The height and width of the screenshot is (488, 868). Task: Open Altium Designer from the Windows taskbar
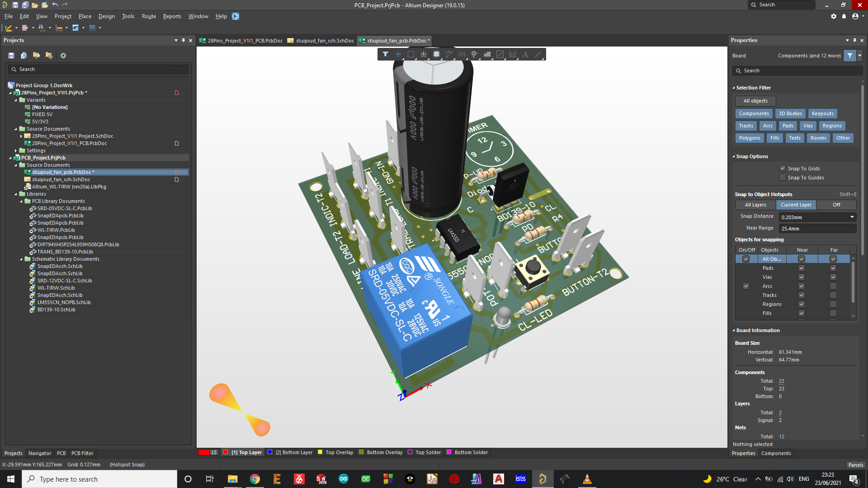542,479
